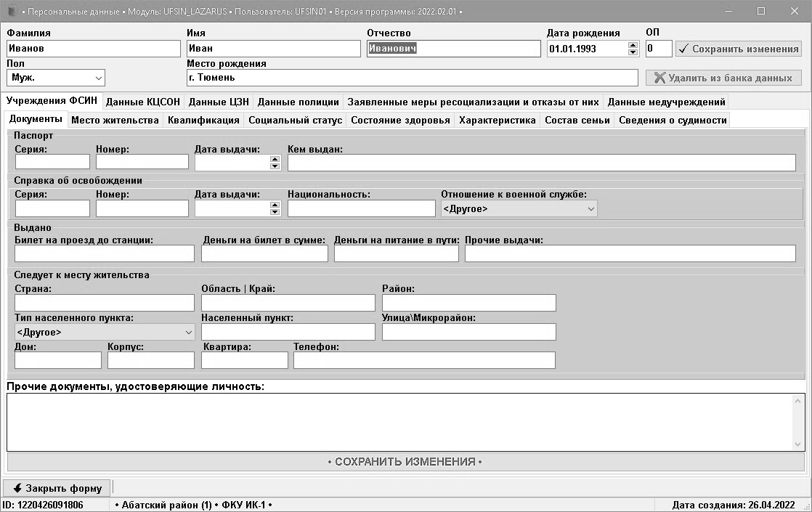Click Справка об освобождении Серия field
This screenshot has width=812, height=512.
pyautogui.click(x=52, y=208)
